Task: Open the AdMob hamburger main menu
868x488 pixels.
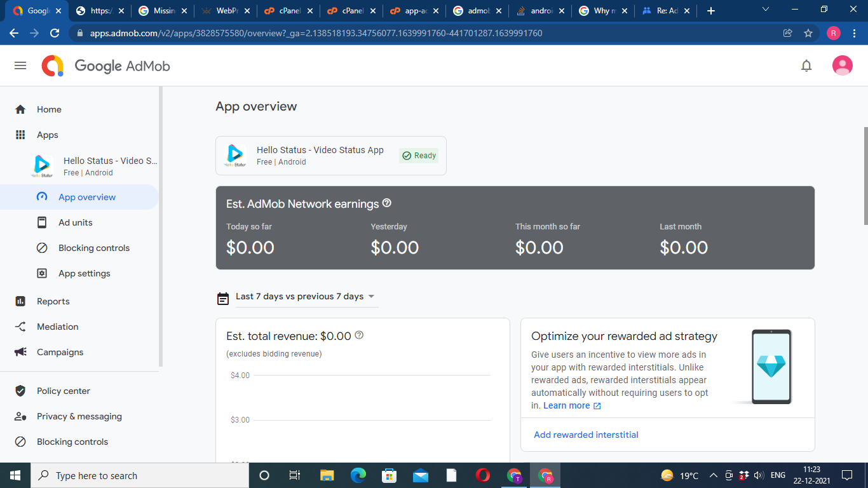Action: pos(20,65)
